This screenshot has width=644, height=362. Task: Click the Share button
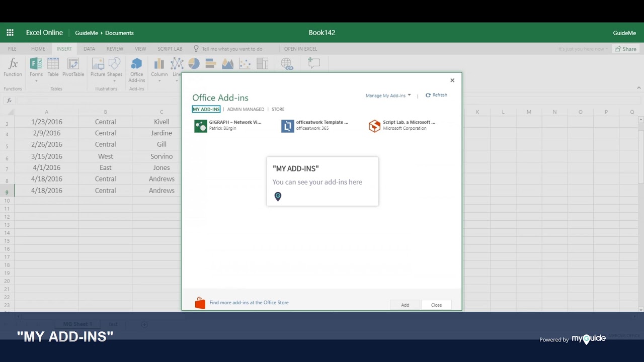pos(626,49)
